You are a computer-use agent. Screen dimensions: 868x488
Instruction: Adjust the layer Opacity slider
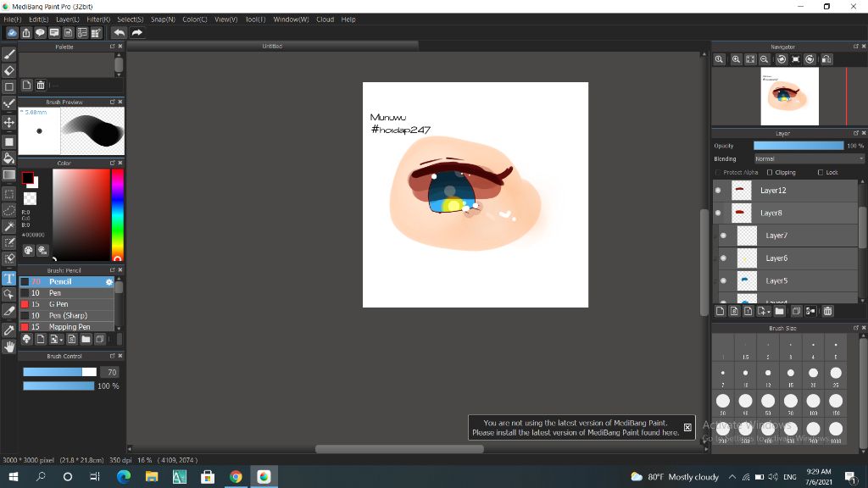pyautogui.click(x=798, y=146)
